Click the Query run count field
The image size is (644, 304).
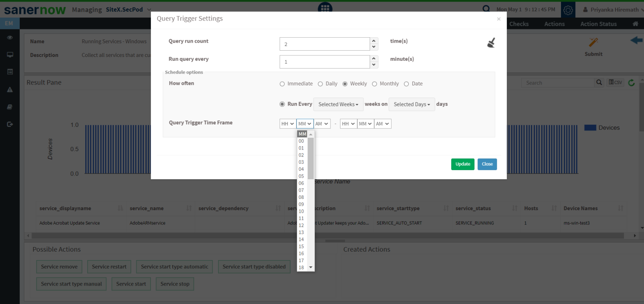(x=325, y=44)
